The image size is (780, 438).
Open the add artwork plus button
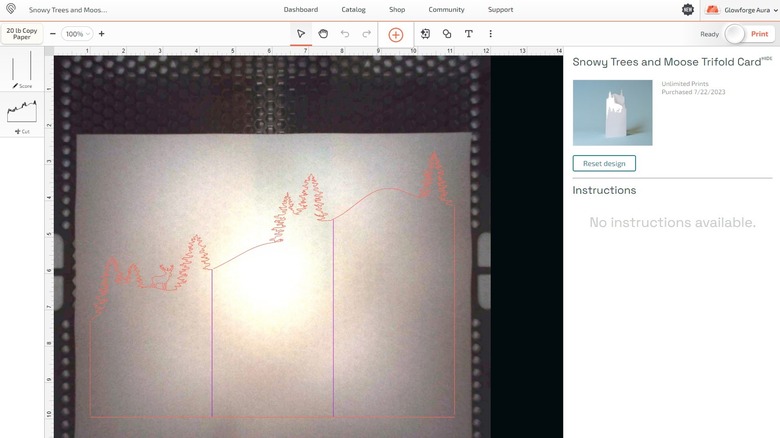(x=395, y=34)
